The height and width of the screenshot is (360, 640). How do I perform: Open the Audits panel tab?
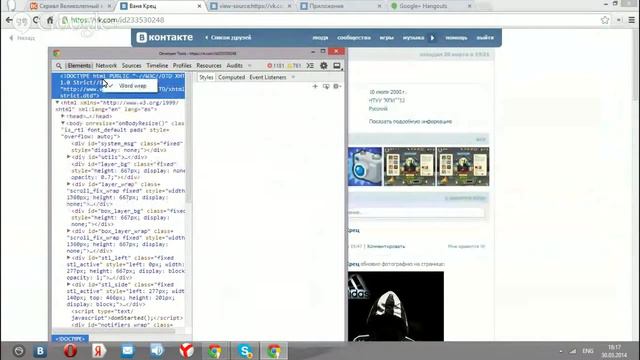point(234,66)
